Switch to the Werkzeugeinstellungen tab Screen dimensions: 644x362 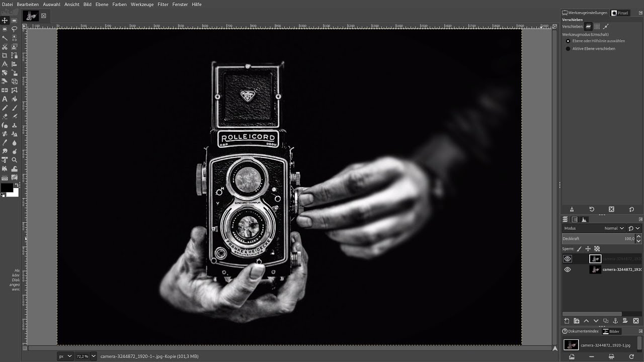coord(585,13)
